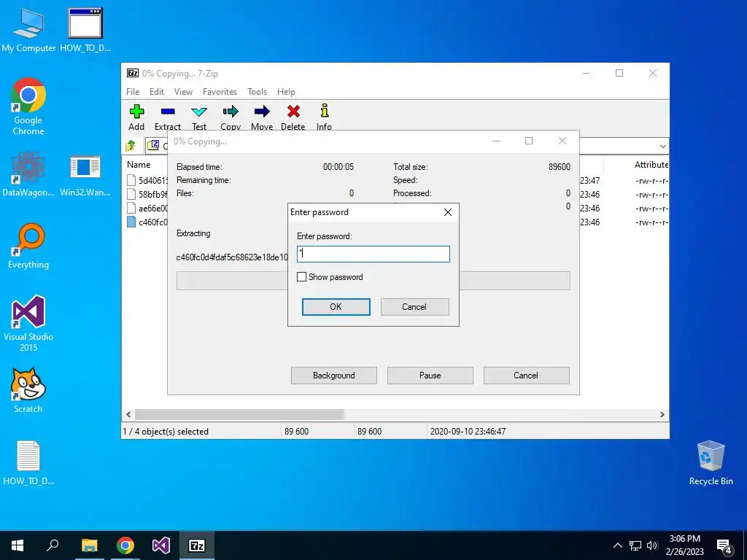
Task: Select the top HOW_TO_D... window-icon desktop file
Action: 85,30
